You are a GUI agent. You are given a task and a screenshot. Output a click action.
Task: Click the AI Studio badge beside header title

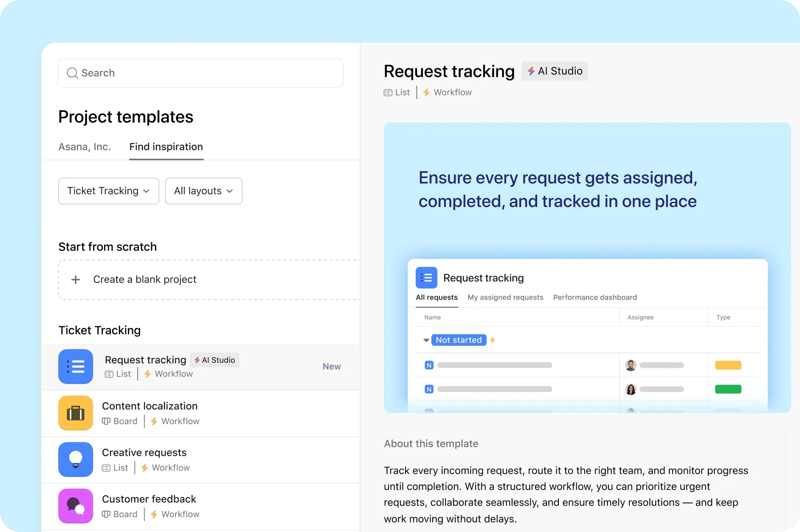click(555, 71)
